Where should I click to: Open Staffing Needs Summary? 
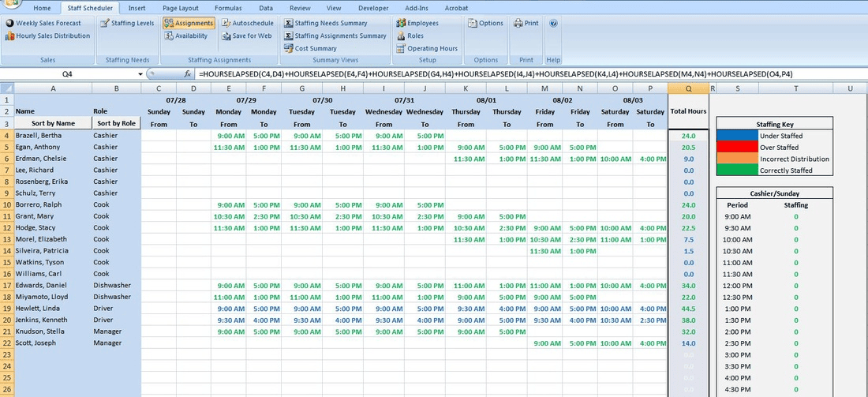(325, 23)
